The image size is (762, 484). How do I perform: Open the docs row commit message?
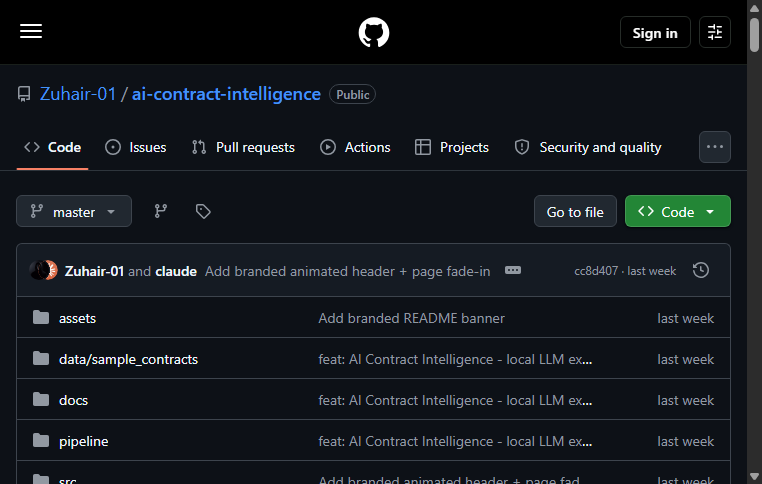pyautogui.click(x=455, y=400)
